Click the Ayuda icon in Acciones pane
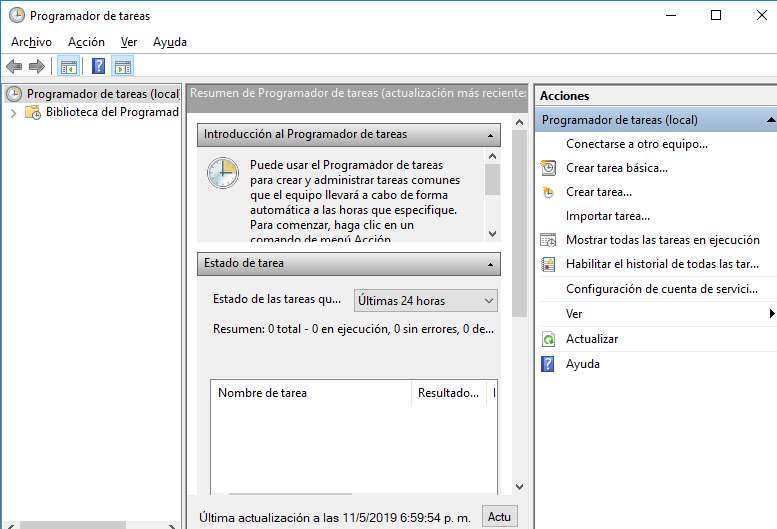Viewport: 777px width, 529px height. (548, 364)
